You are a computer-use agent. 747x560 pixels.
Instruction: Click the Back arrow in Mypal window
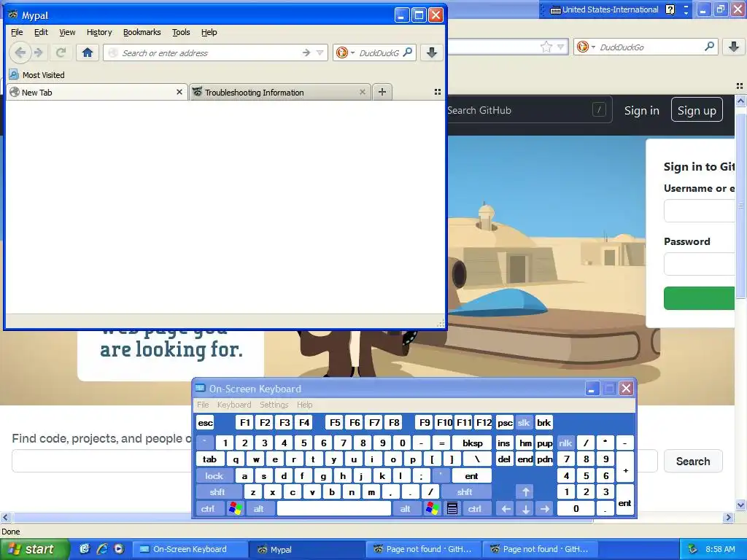[20, 52]
